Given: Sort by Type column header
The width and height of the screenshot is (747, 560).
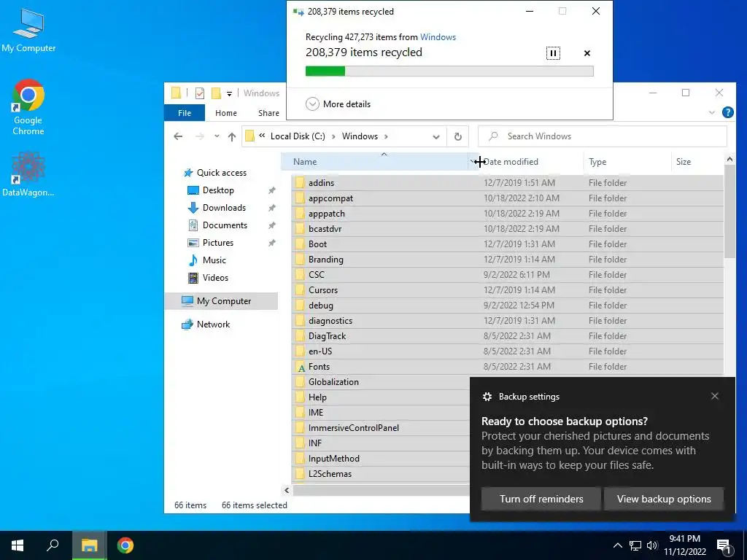Looking at the screenshot, I should click(627, 162).
